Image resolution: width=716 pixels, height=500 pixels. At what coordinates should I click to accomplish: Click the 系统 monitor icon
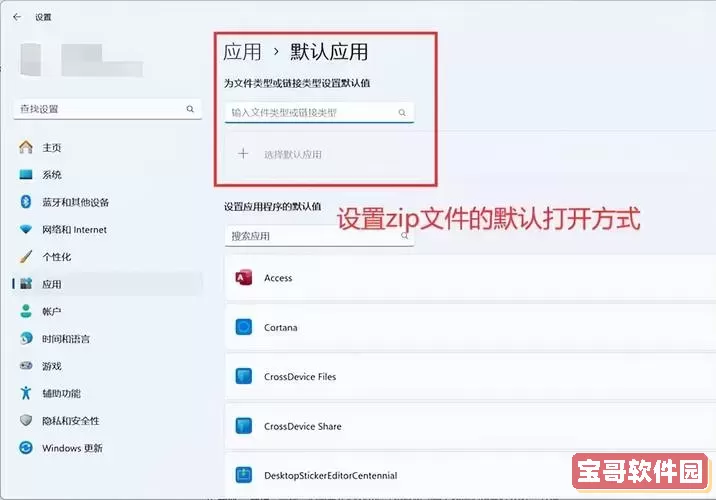pos(26,174)
